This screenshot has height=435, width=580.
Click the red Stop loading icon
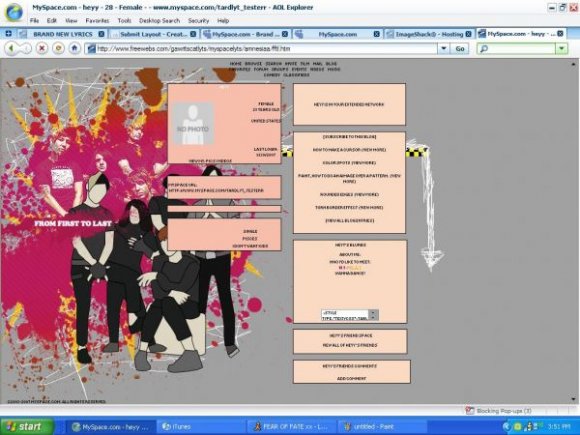tap(42, 48)
